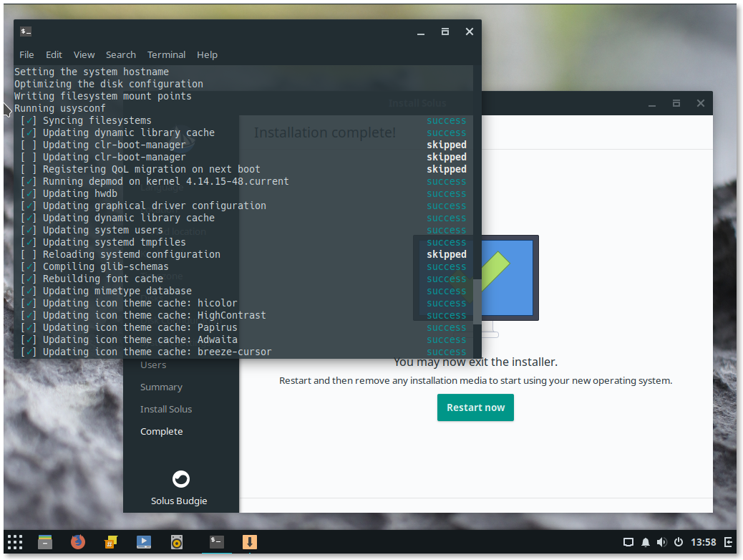Click the 'Syncing filesystems' terminal line

point(97,120)
